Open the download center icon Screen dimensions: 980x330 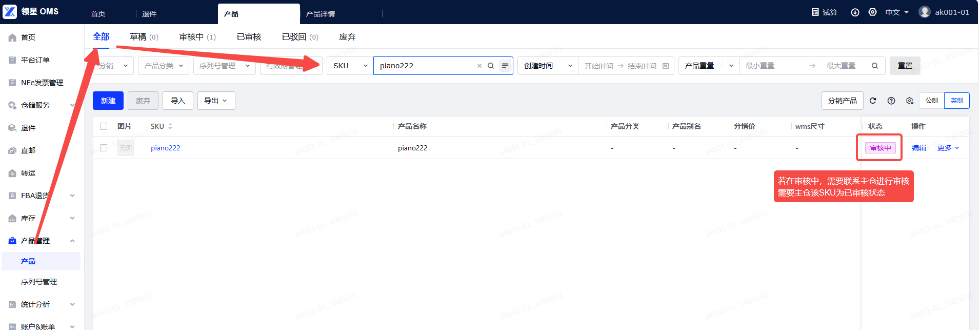pos(855,12)
